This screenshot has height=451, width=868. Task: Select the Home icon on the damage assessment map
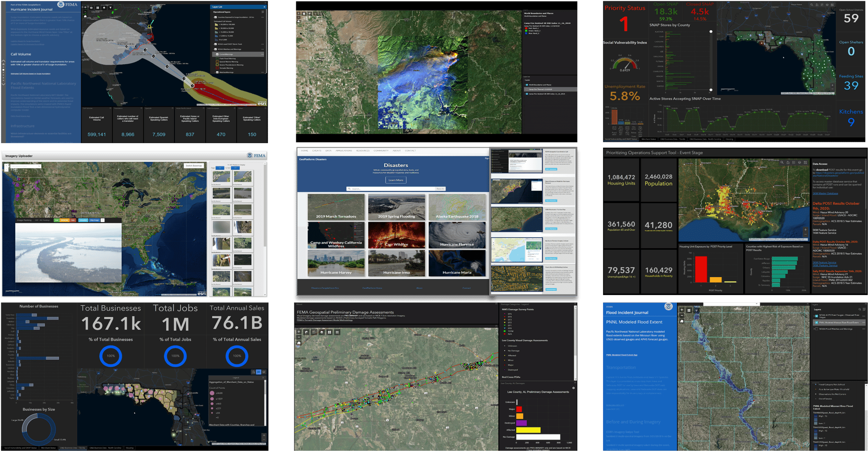click(299, 343)
